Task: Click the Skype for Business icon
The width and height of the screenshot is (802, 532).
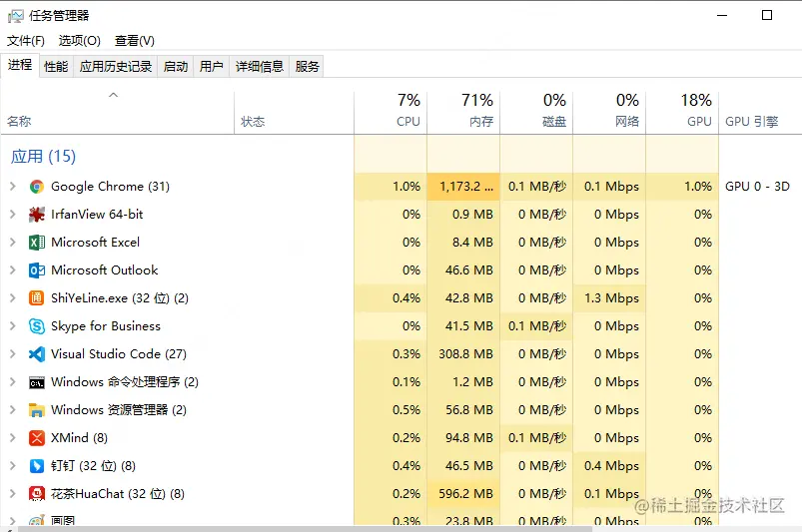Action: [36, 326]
